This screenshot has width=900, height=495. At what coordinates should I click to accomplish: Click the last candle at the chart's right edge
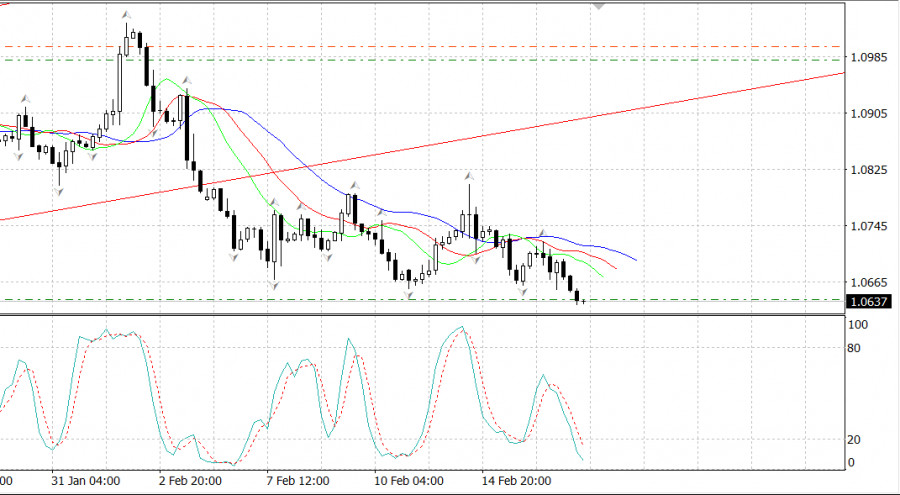(x=583, y=300)
